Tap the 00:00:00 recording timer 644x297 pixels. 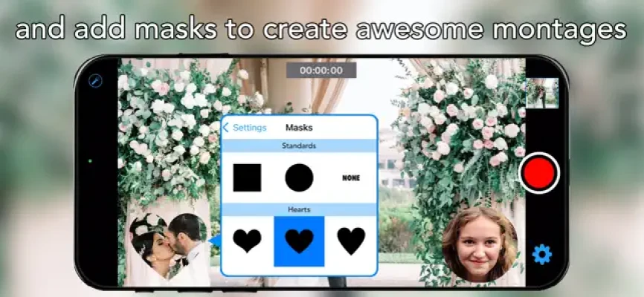321,71
